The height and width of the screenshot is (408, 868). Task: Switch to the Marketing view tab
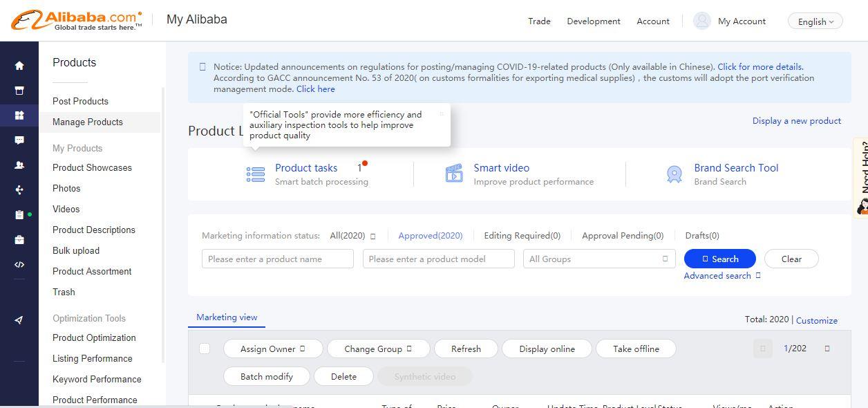(227, 317)
